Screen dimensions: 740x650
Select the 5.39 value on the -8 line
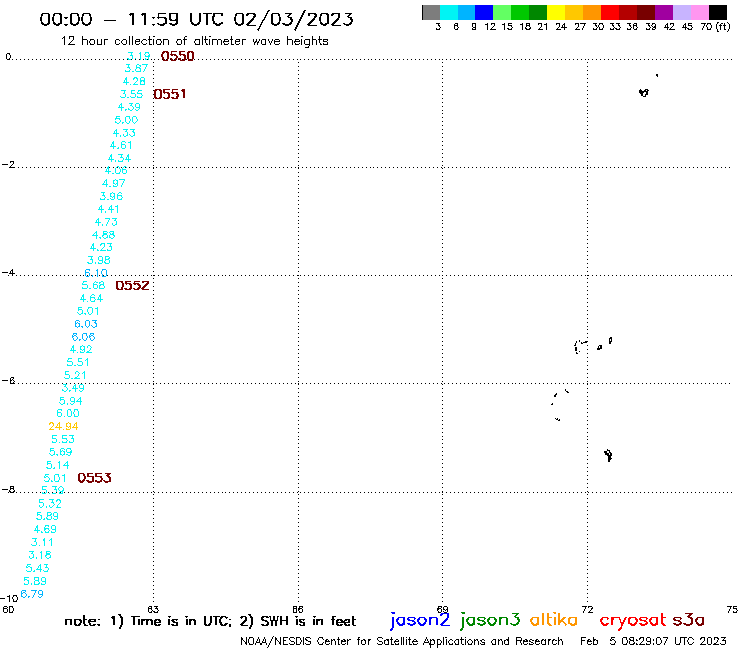tap(53, 490)
